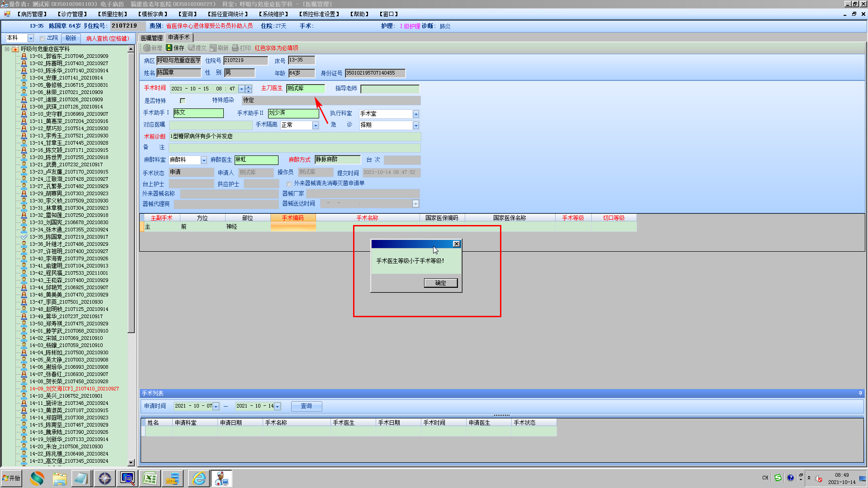
Task: Click 确定 in the warning dialog
Action: coord(440,283)
